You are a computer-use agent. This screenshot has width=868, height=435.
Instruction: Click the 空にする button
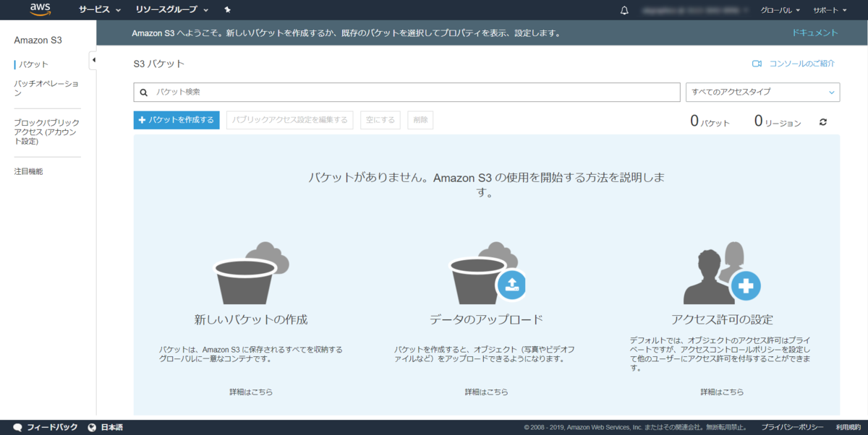(380, 120)
